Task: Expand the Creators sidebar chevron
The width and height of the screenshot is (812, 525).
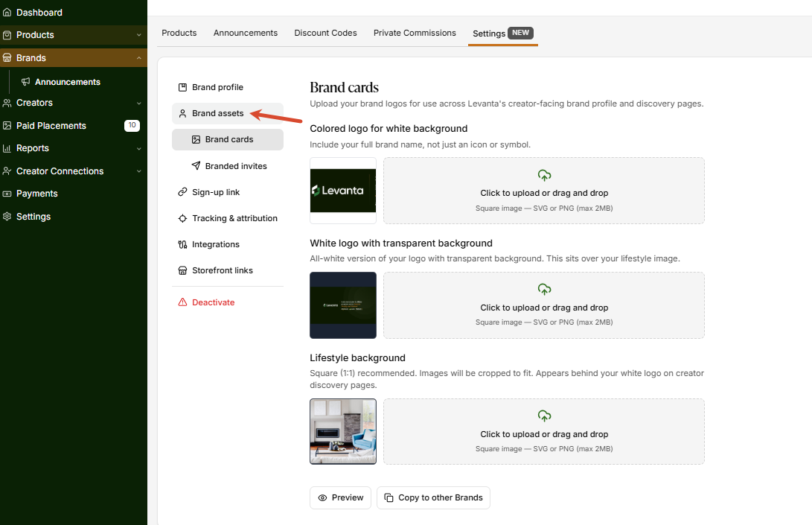Action: (138, 103)
